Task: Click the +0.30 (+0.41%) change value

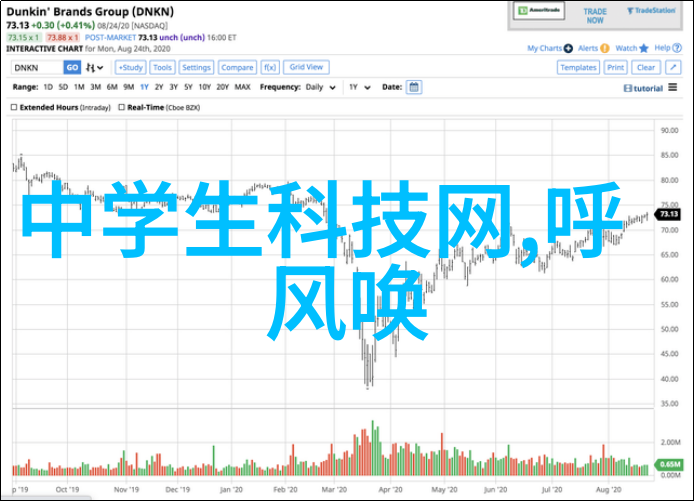Action: [x=63, y=26]
